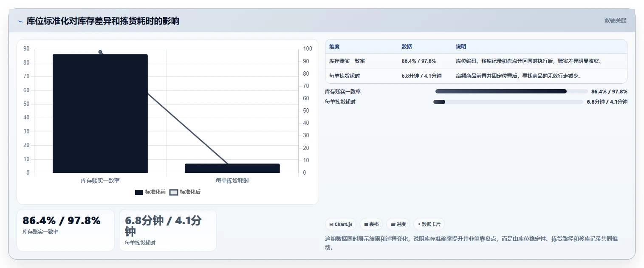Viewport: 644px width, 268px height.
Task: Click the 86.4% / 97.8% value beside progress bar
Action: 609,91
